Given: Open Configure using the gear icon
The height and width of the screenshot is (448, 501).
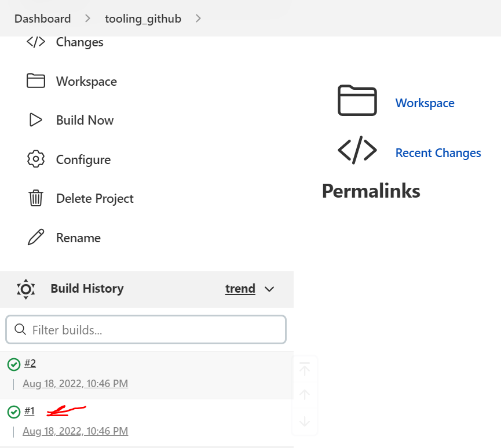Looking at the screenshot, I should (35, 159).
